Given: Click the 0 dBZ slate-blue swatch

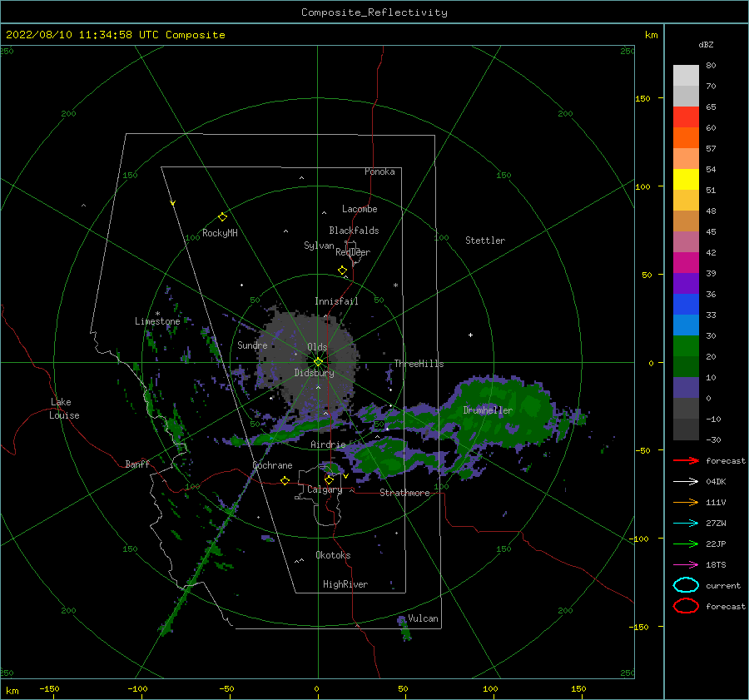Looking at the screenshot, I should (686, 388).
